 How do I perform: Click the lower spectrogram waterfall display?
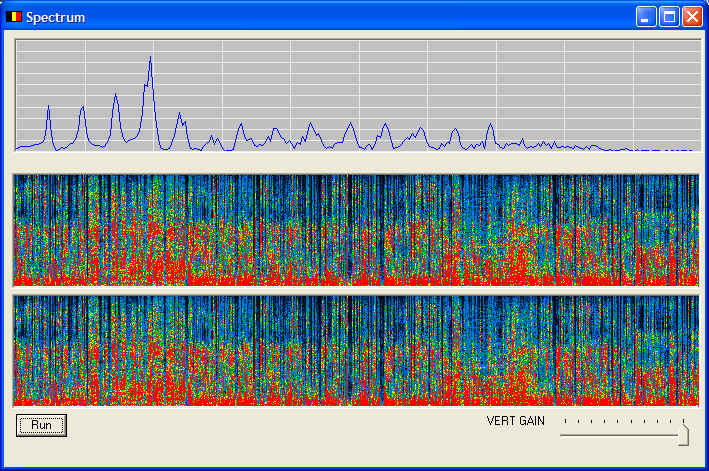point(356,351)
